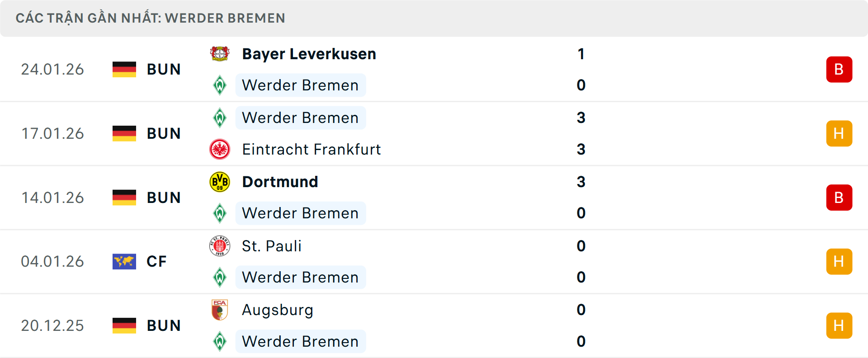The width and height of the screenshot is (868, 358).
Task: Click the Eintracht Frankfurt club badge
Action: pyautogui.click(x=220, y=149)
